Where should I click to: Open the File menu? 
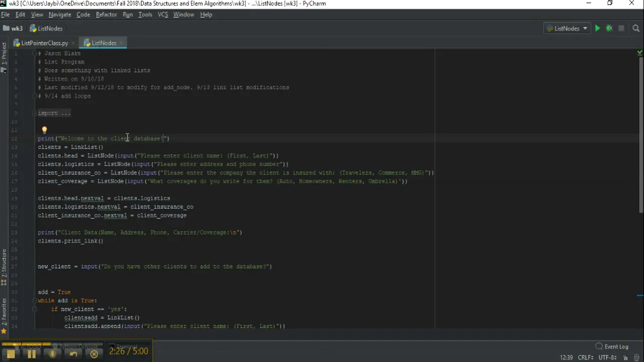[x=5, y=15]
